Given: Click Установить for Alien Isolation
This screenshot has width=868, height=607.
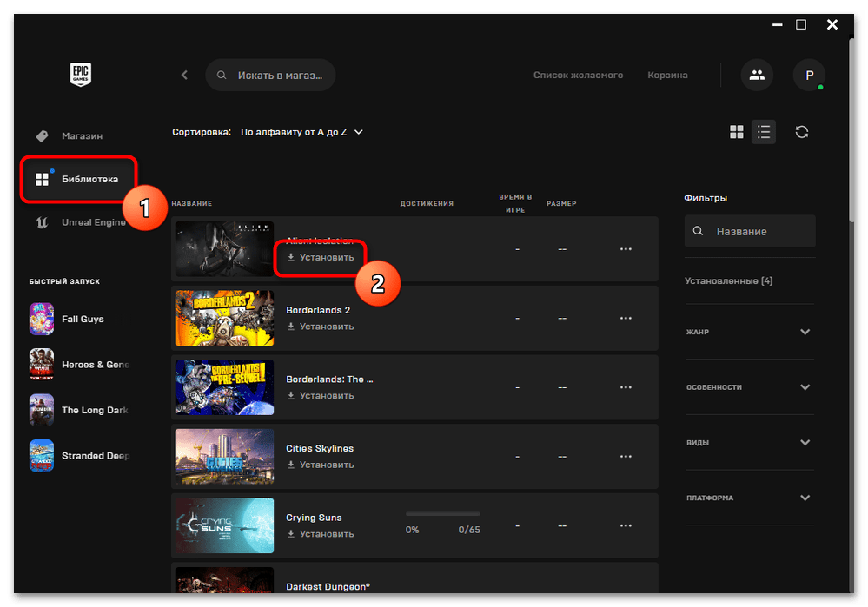Looking at the screenshot, I should pos(321,258).
